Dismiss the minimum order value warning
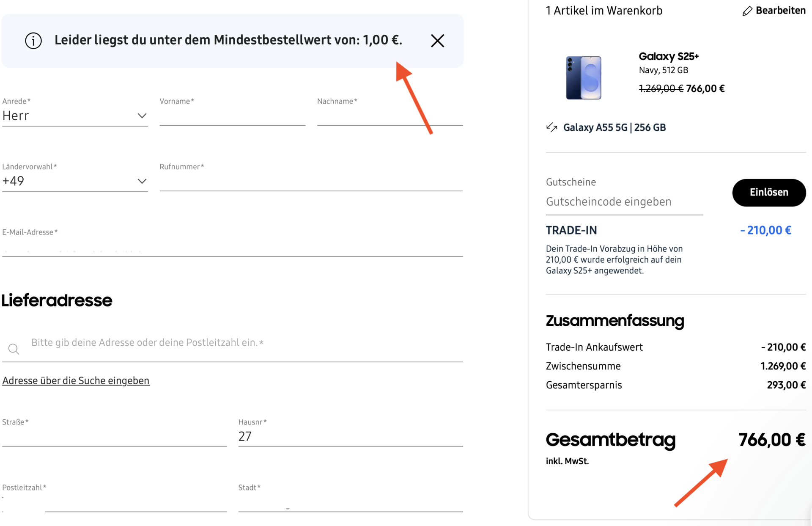 [437, 41]
